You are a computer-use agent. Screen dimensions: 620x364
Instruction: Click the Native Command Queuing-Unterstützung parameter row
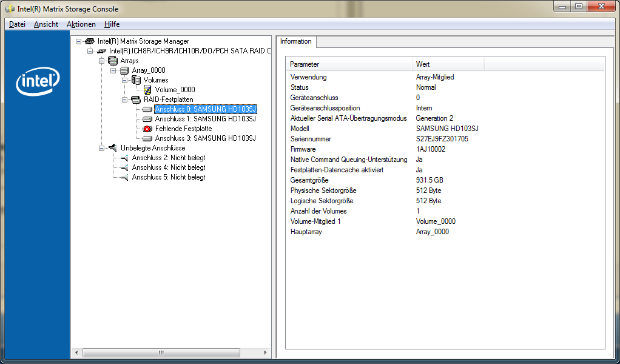click(x=349, y=160)
